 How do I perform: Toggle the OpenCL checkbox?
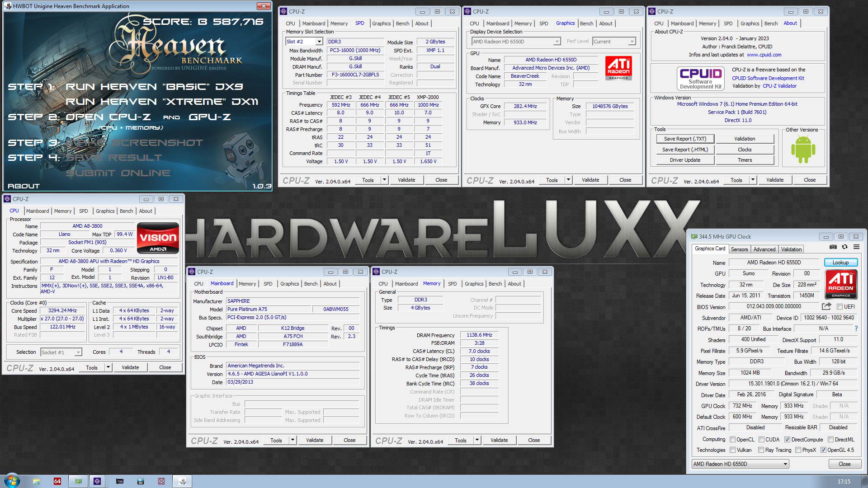[732, 439]
